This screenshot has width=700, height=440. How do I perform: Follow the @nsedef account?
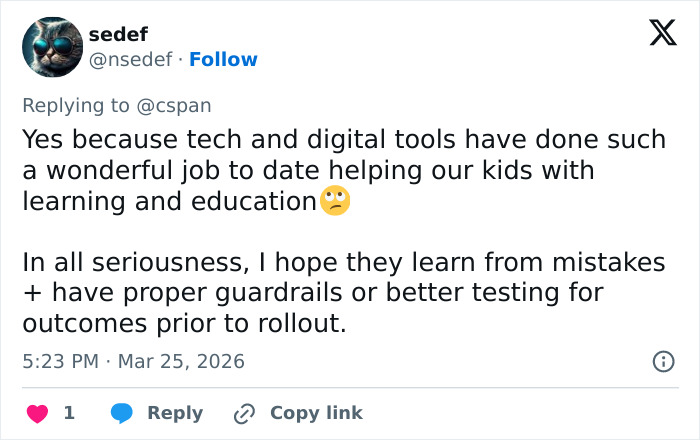click(223, 60)
